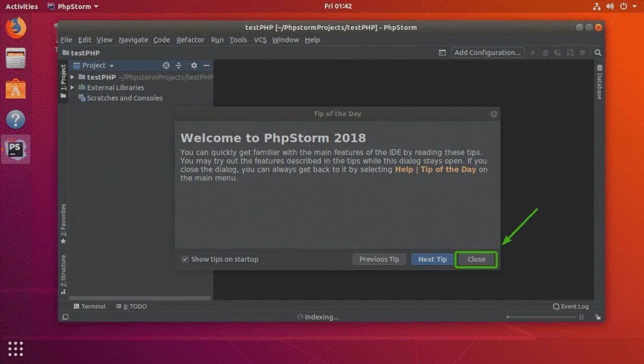Screen dimensions: 644x364
Task: Open the Run menu
Action: (x=217, y=40)
